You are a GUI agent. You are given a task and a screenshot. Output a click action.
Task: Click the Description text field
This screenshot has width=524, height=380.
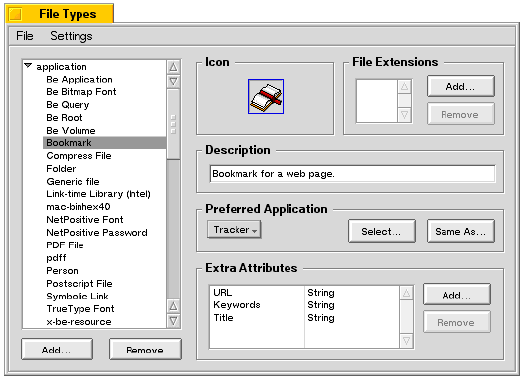(352, 174)
